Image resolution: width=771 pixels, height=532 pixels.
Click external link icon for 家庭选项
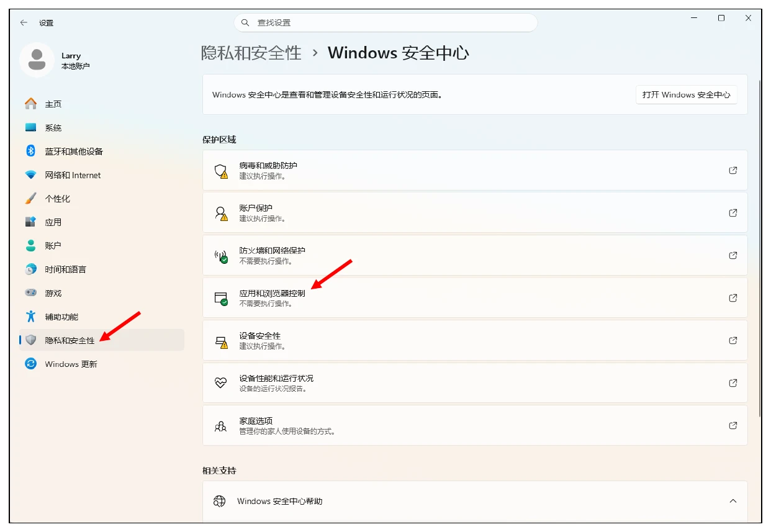pyautogui.click(x=733, y=425)
